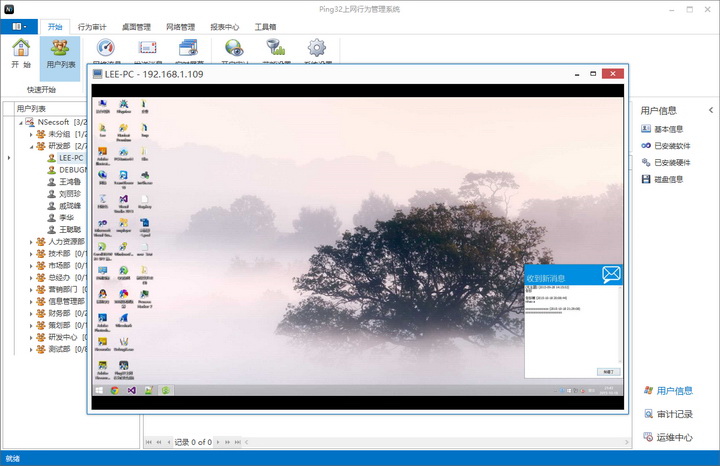Image resolution: width=720 pixels, height=466 pixels.
Task: Switch to the 运维中心 panel
Action: click(x=668, y=438)
